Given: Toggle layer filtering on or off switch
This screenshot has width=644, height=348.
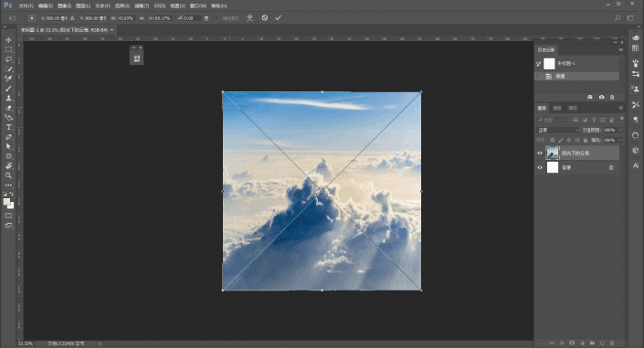Looking at the screenshot, I should point(622,119).
